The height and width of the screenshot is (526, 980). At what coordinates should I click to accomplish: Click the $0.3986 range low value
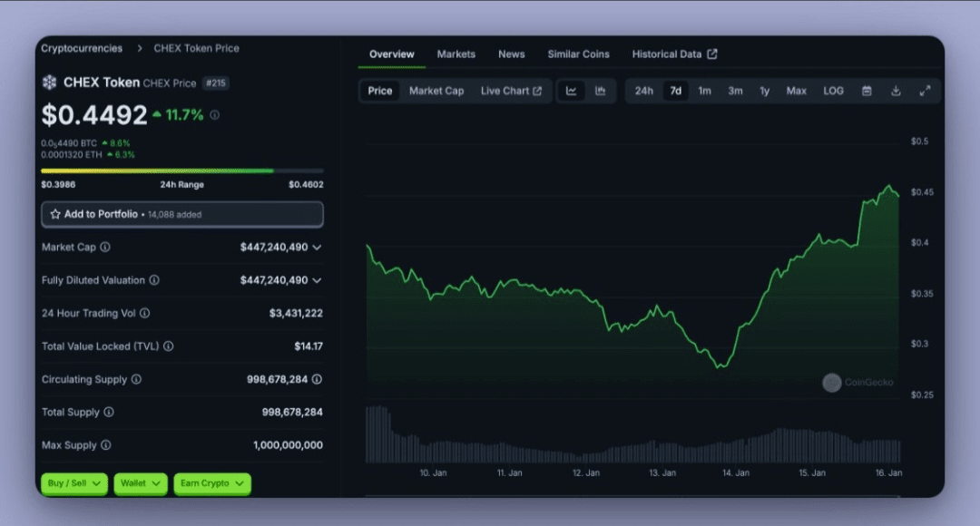(58, 184)
